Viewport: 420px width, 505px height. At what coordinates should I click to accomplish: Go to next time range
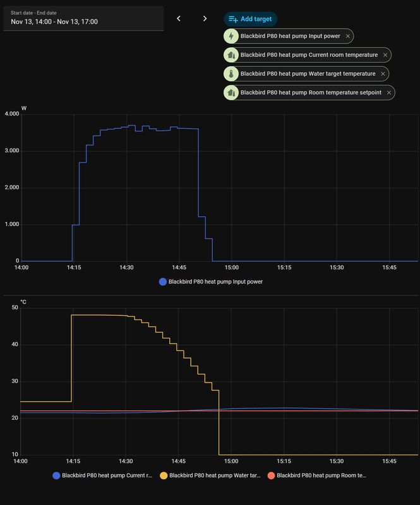[x=205, y=19]
